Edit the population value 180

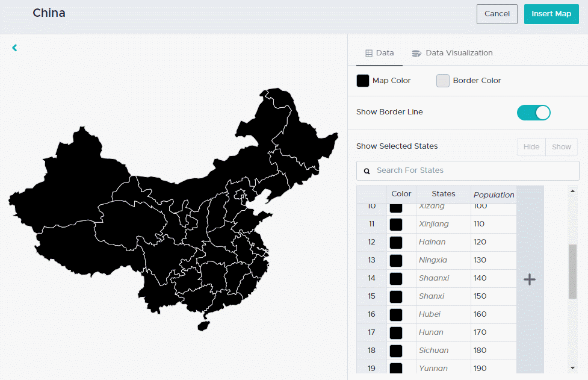tap(494, 350)
